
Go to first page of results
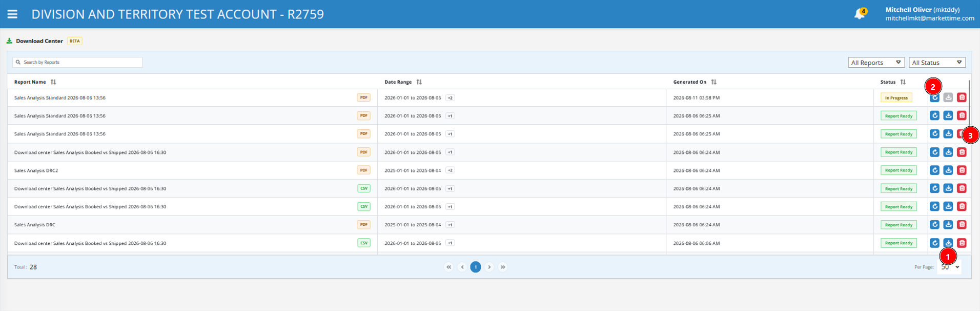coord(448,267)
